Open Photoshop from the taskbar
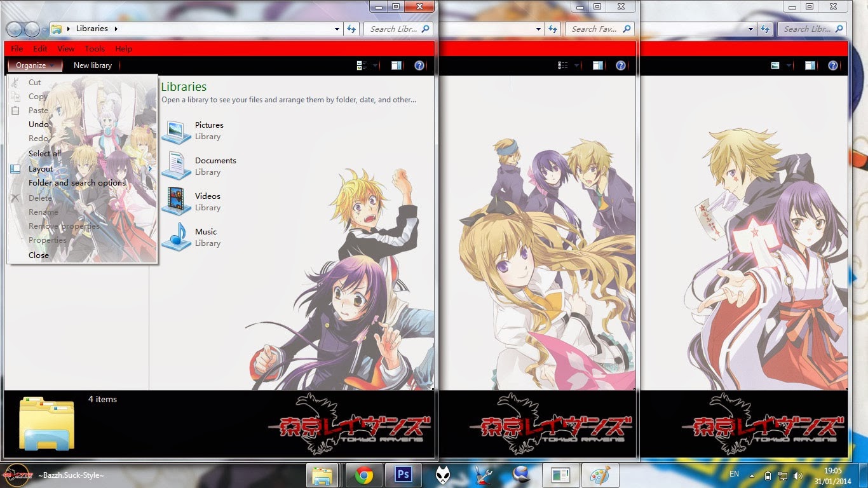Image resolution: width=868 pixels, height=488 pixels. (x=403, y=475)
